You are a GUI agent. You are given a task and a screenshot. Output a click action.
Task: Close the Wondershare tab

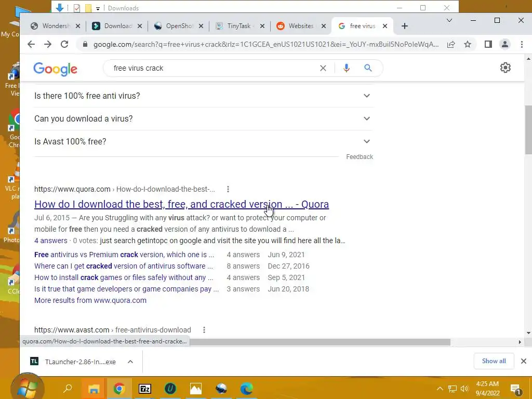[78, 26]
